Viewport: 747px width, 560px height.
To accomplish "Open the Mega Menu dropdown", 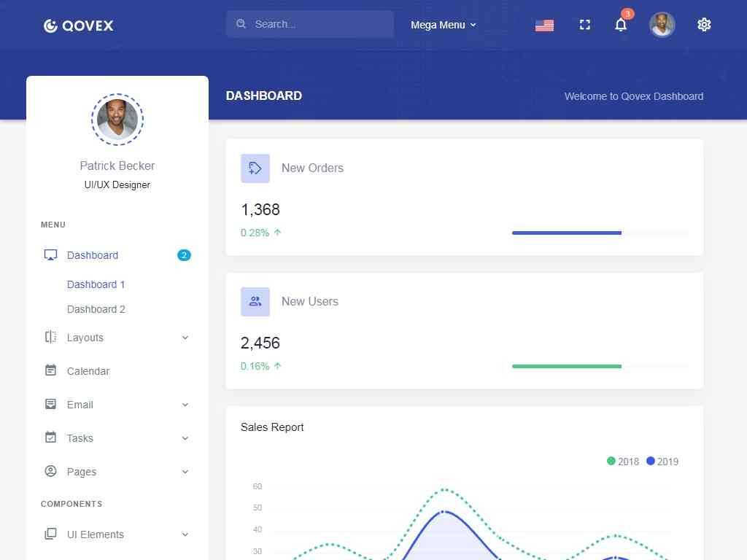I will click(443, 25).
